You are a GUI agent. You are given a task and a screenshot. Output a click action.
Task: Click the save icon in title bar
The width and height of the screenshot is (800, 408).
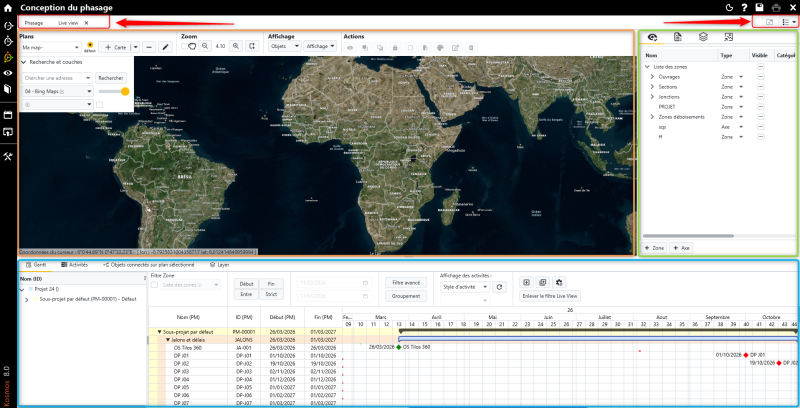coord(759,7)
